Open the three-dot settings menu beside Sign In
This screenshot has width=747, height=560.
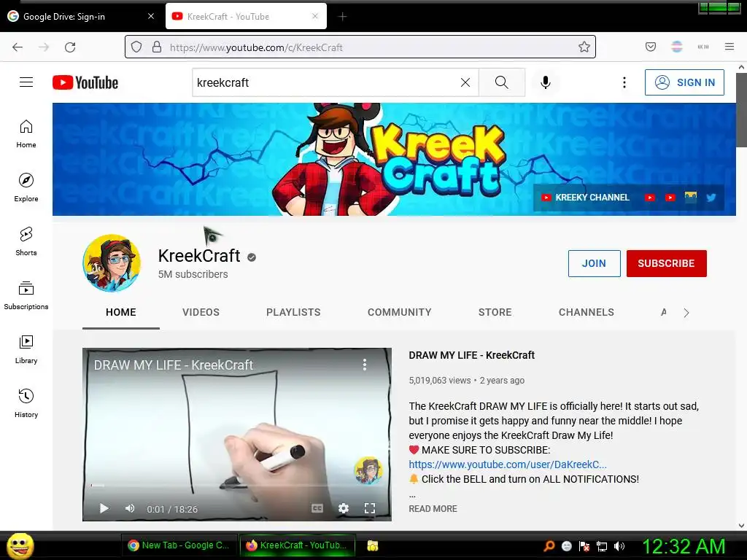click(624, 82)
